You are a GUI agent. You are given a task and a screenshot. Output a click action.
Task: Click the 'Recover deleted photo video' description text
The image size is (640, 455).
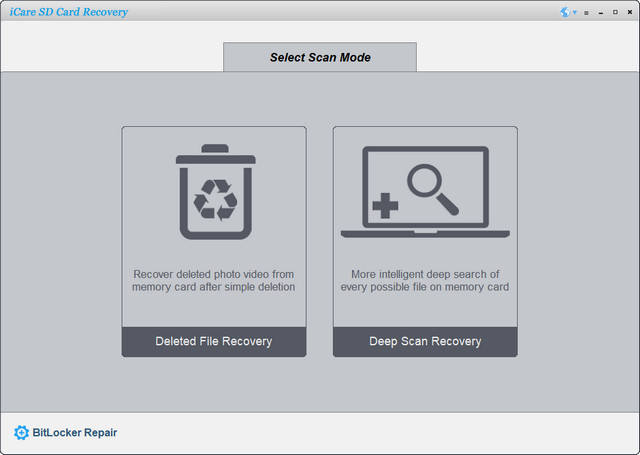click(214, 280)
